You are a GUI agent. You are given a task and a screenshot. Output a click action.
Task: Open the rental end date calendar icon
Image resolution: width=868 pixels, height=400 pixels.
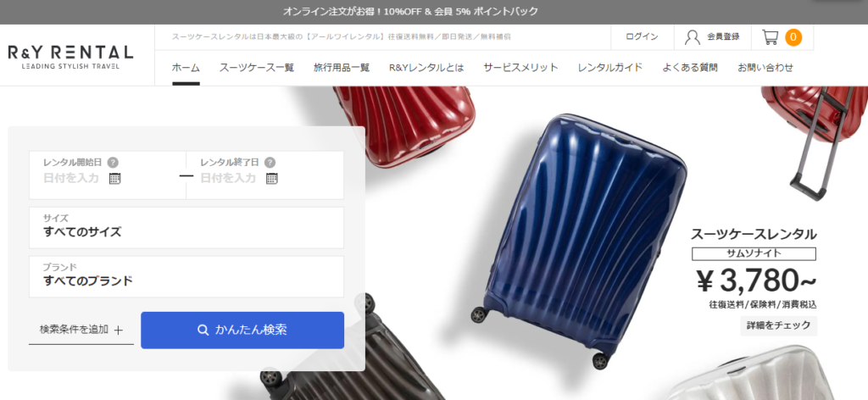click(271, 178)
